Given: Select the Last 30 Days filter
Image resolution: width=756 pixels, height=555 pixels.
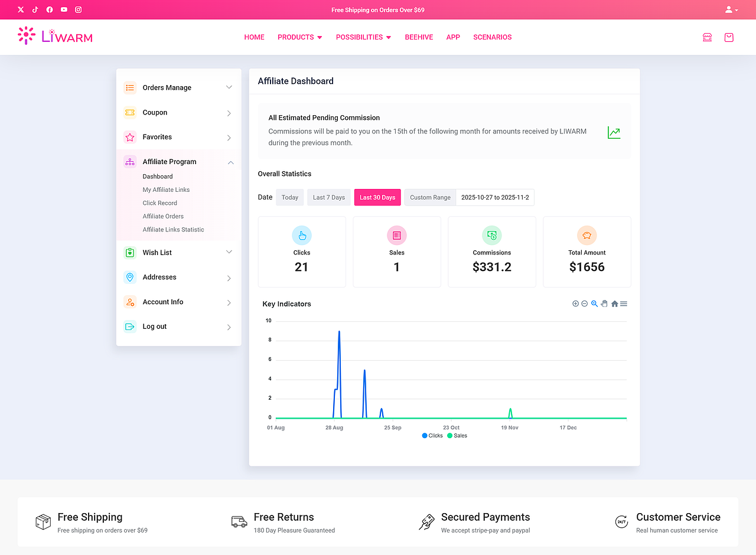Looking at the screenshot, I should pyautogui.click(x=377, y=197).
